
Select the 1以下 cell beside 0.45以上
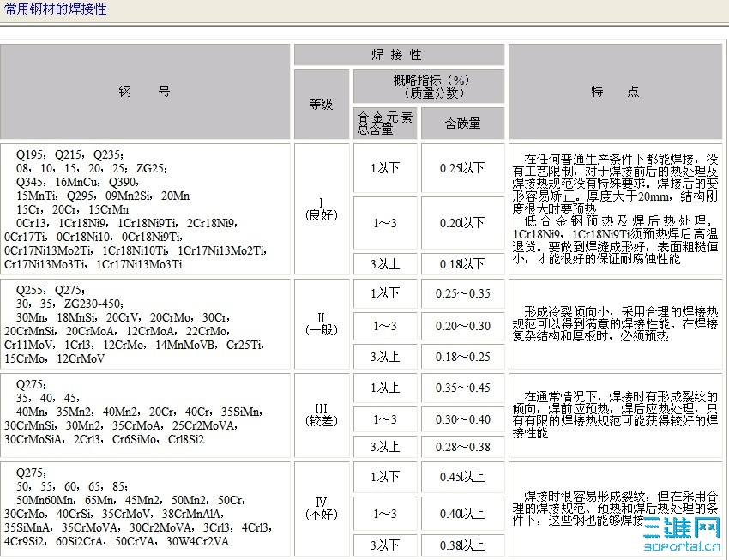[x=385, y=478]
